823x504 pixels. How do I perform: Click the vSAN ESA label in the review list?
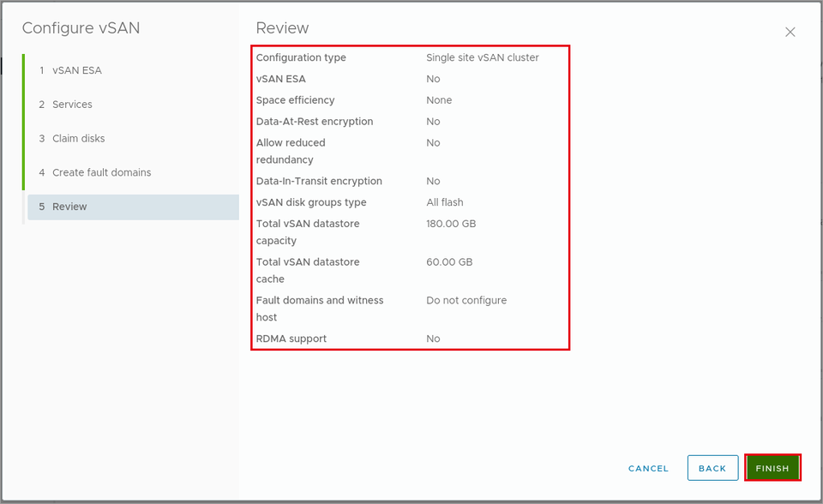281,79
